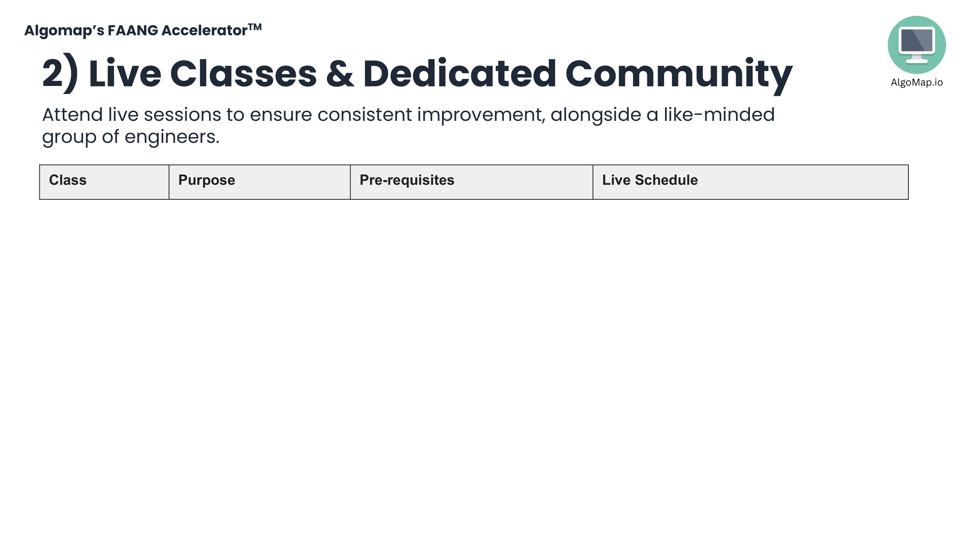Click the AlgoMap.io label under the logo
The height and width of the screenshot is (551, 980).
(x=916, y=83)
